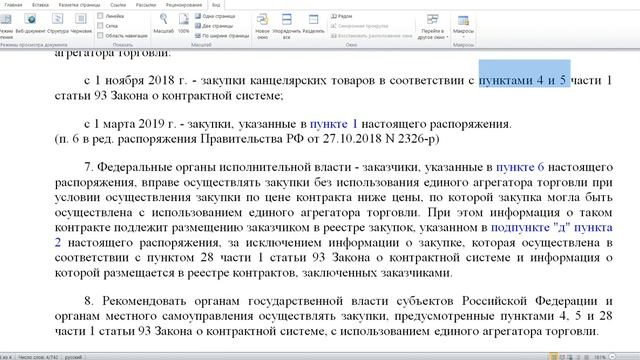Click the word count in status bar
The height and width of the screenshot is (360, 640).
(38, 357)
